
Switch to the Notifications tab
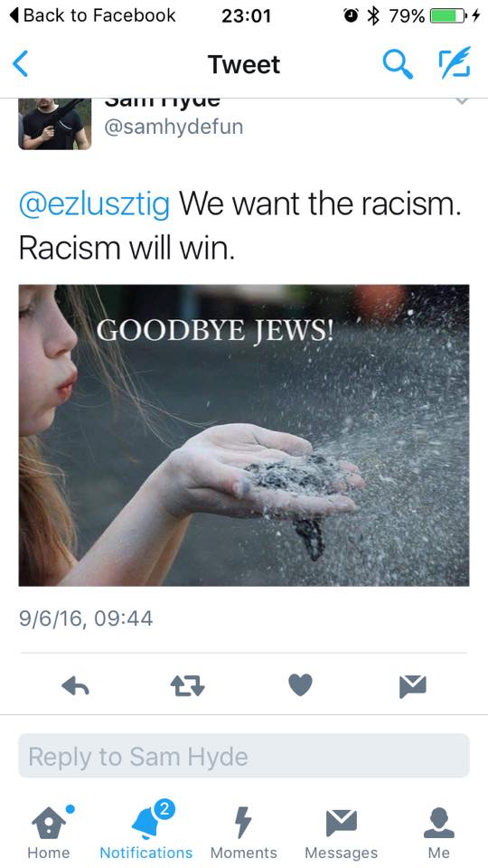tap(146, 832)
